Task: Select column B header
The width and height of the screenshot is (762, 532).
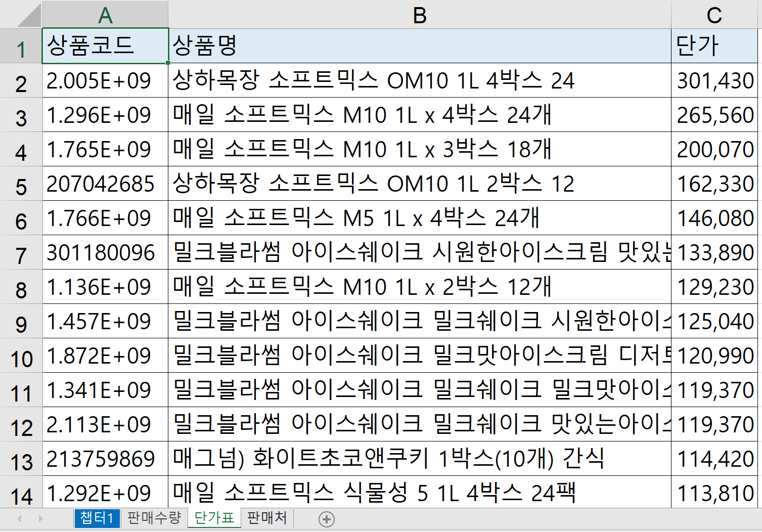Action: (x=420, y=15)
